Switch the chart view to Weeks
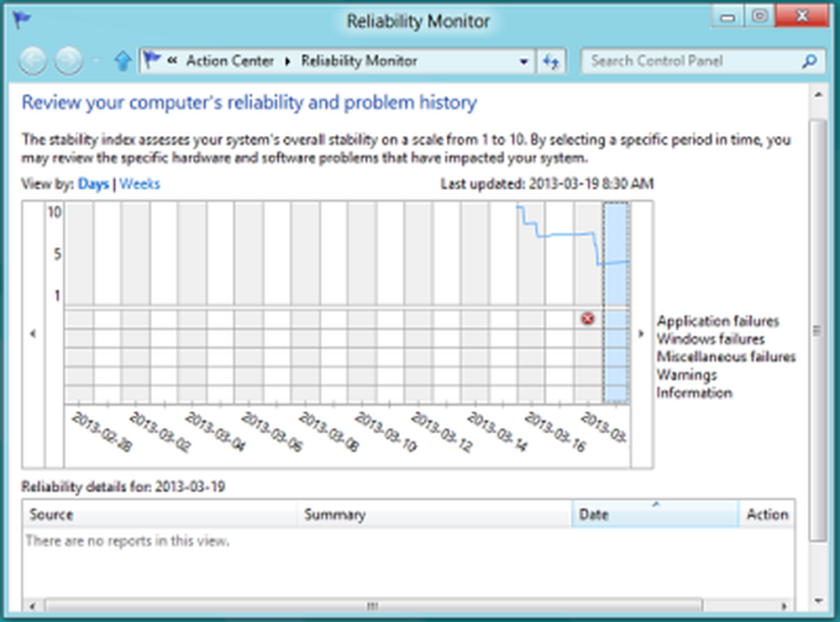 139,184
